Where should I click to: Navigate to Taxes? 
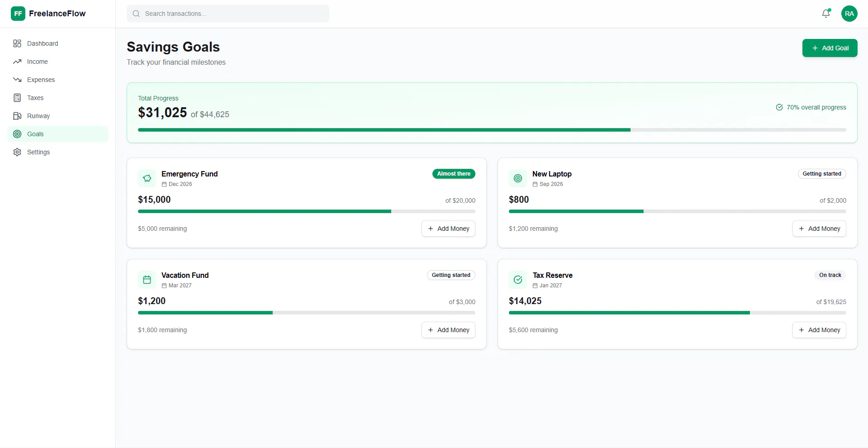point(58,98)
